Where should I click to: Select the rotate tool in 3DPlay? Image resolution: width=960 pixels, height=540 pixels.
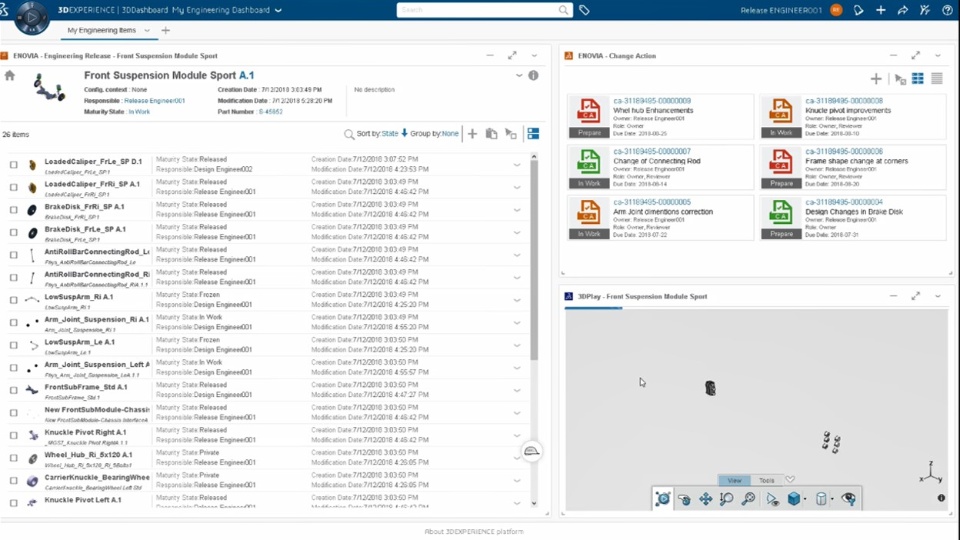tap(684, 499)
